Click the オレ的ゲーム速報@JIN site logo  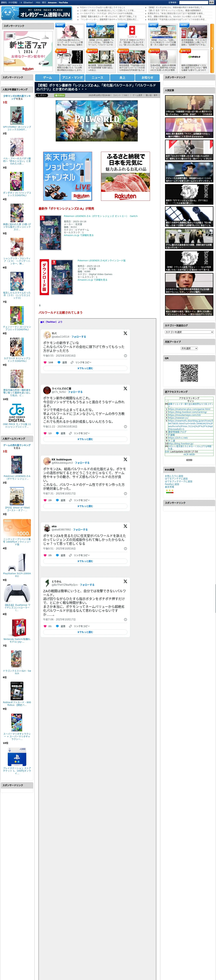click(x=36, y=13)
